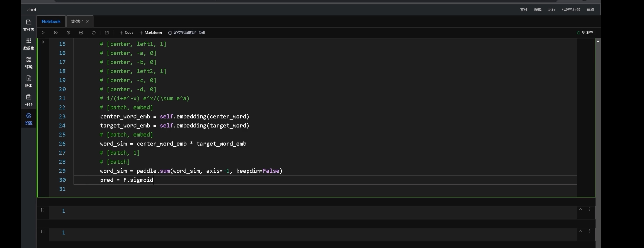Run the current cell with the play icon
Image resolution: width=644 pixels, height=248 pixels.
43,33
